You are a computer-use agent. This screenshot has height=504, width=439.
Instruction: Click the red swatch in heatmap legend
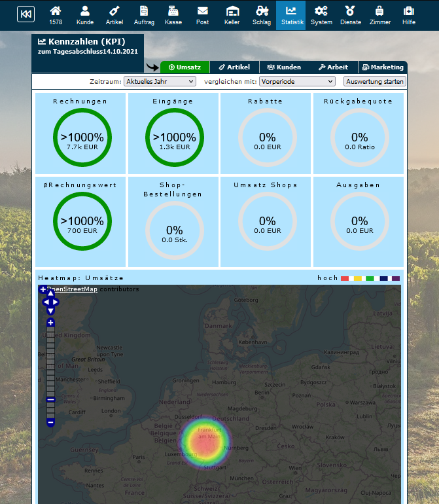345,278
